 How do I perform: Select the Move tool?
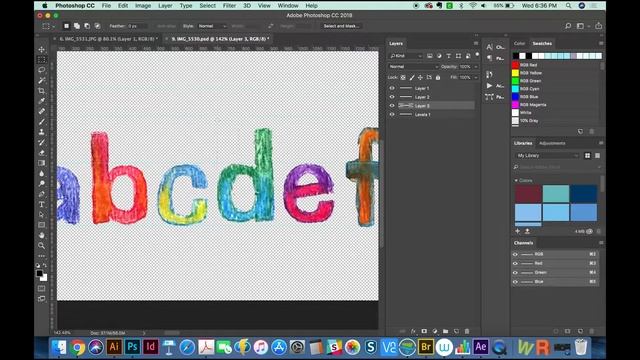42,49
